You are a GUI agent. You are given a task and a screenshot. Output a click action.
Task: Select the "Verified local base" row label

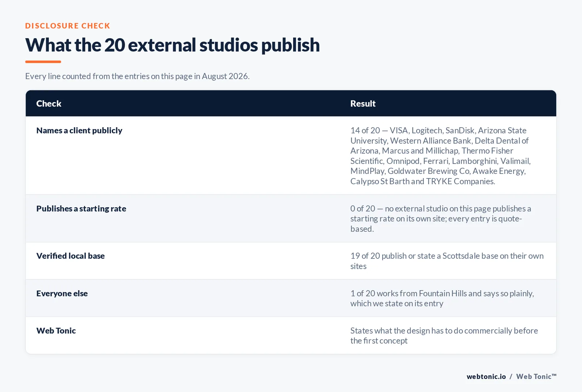click(x=71, y=256)
